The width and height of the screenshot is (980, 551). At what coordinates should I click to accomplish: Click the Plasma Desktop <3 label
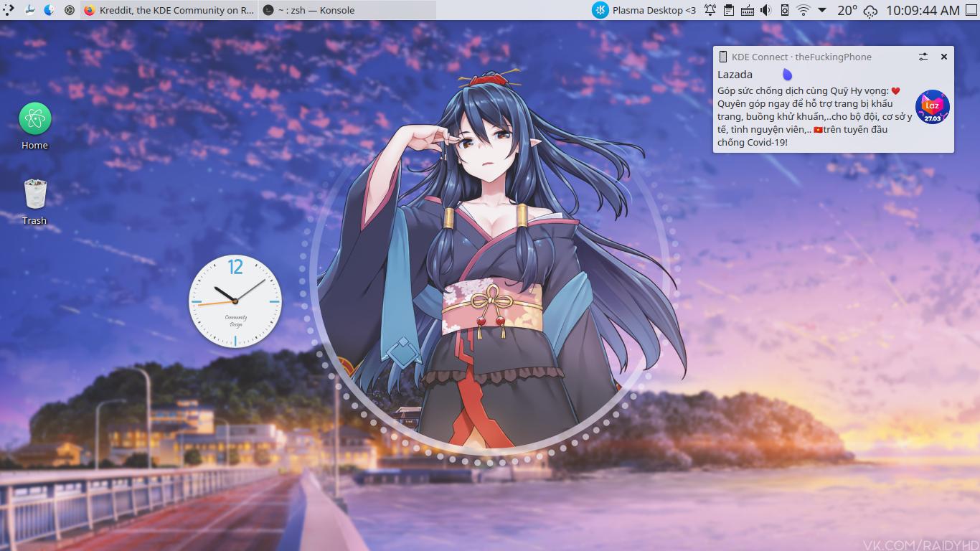pos(654,10)
